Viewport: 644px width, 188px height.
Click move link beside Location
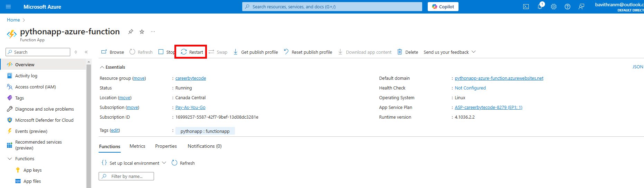point(125,97)
